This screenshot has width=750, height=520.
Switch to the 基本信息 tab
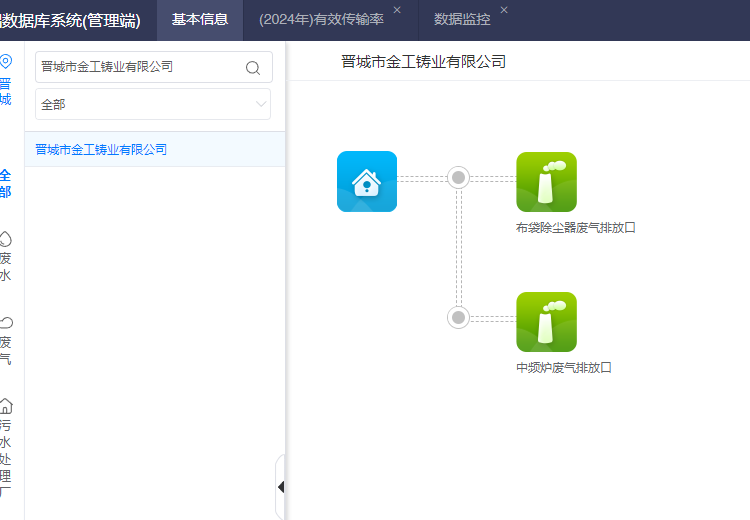pos(200,20)
